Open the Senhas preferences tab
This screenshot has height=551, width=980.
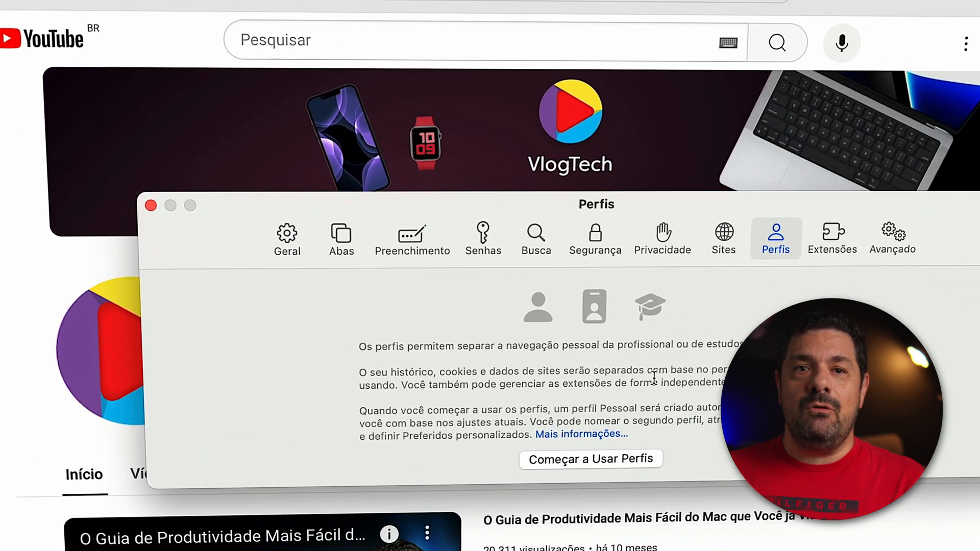point(483,239)
